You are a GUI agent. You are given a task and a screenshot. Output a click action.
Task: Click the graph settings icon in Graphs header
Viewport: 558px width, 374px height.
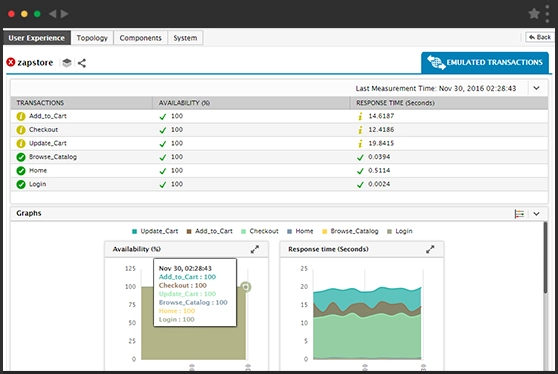[519, 214]
